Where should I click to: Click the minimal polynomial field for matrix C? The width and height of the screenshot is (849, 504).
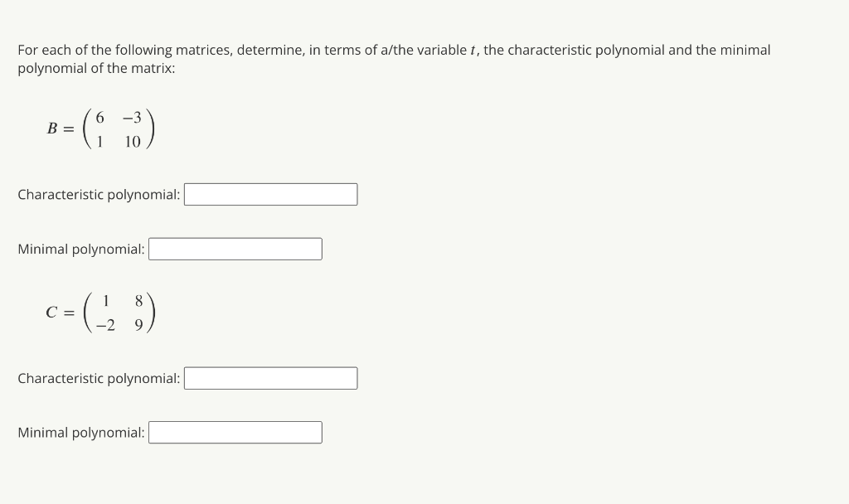coord(235,432)
